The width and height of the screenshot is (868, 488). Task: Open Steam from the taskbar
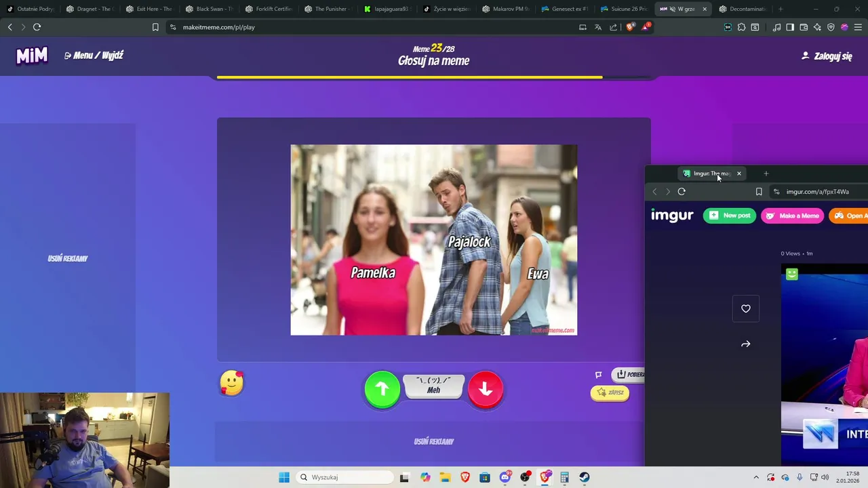point(585,477)
